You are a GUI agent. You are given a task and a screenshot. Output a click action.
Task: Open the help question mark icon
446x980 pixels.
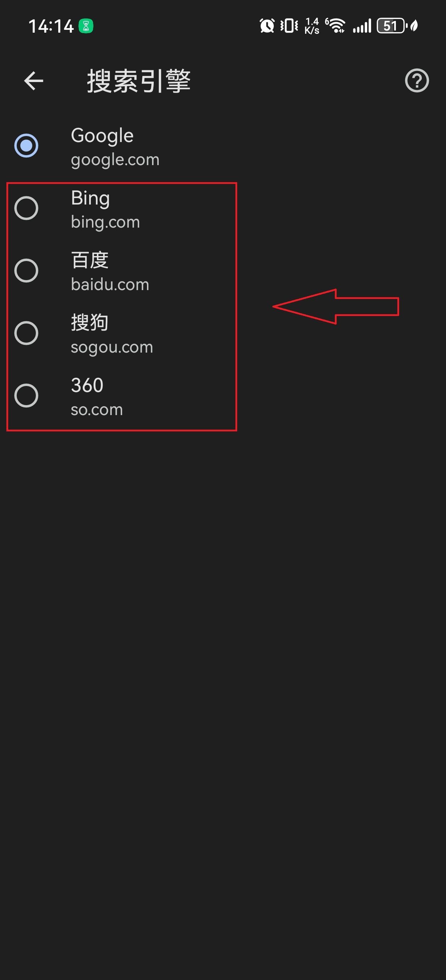[417, 81]
